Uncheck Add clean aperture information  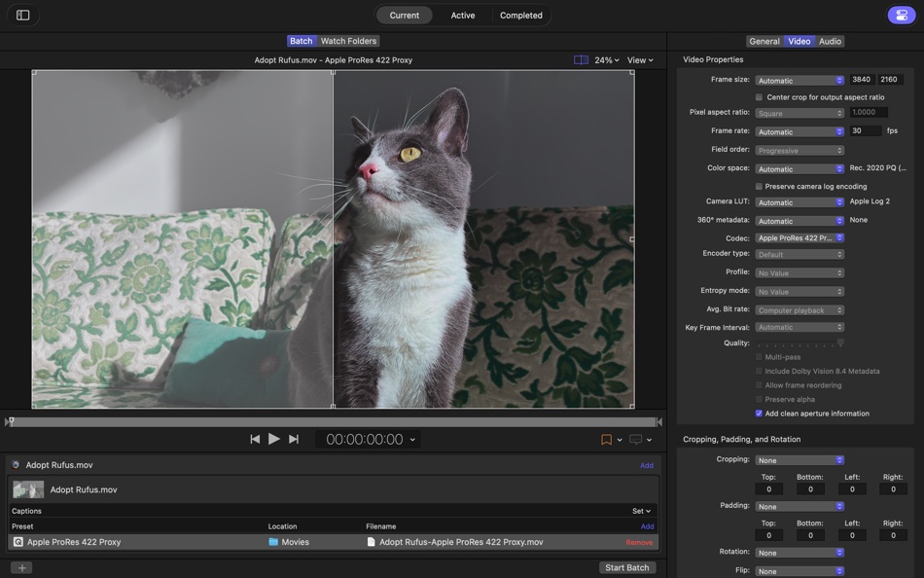tap(759, 414)
